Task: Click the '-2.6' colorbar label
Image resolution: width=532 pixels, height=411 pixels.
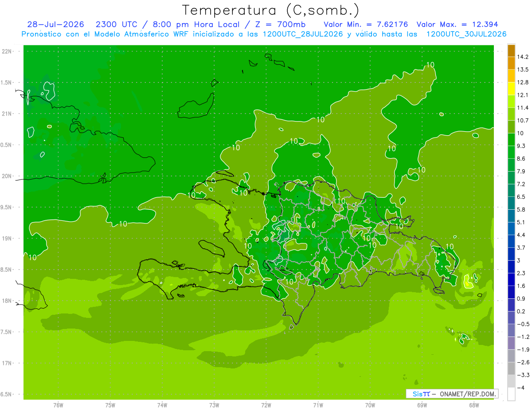Action: [523, 362]
